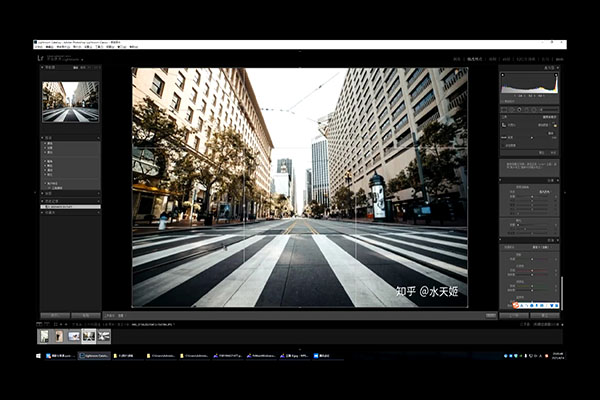Select the first thumbnail in the filmstrip
This screenshot has width=600, height=400.
pos(44,336)
